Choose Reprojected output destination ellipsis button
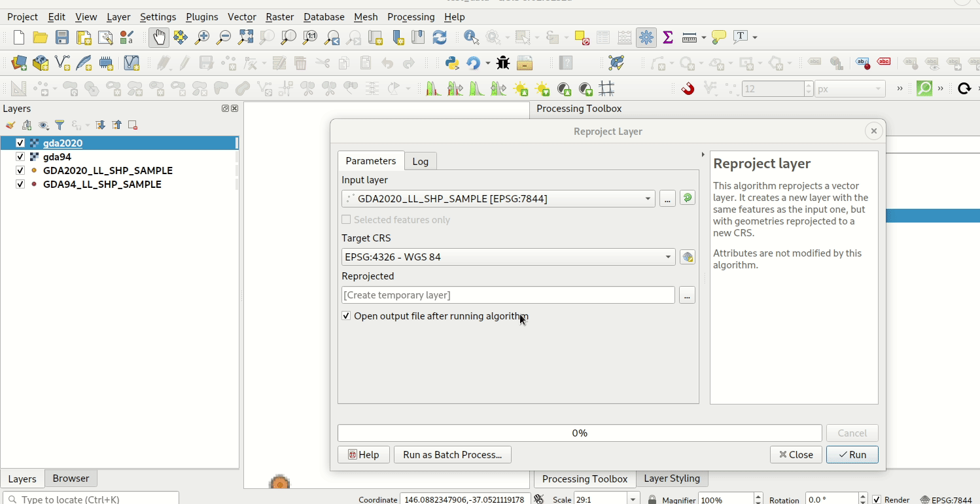 (x=687, y=295)
